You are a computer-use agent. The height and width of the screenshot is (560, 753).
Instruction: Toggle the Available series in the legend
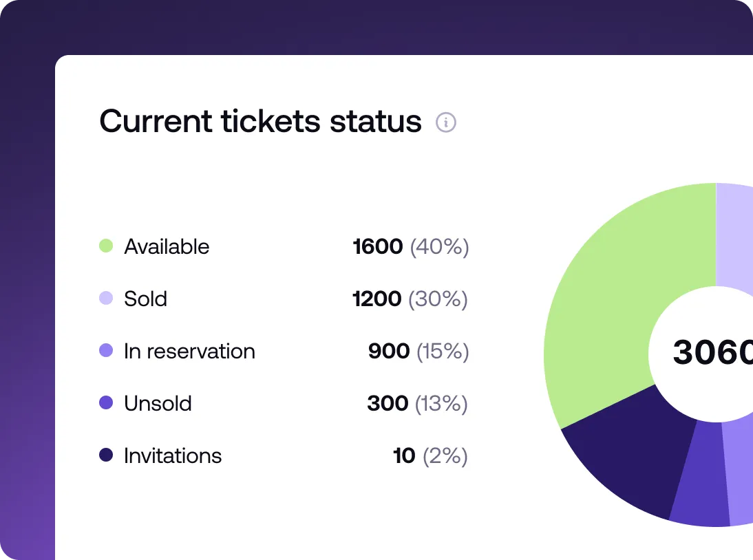[167, 246]
